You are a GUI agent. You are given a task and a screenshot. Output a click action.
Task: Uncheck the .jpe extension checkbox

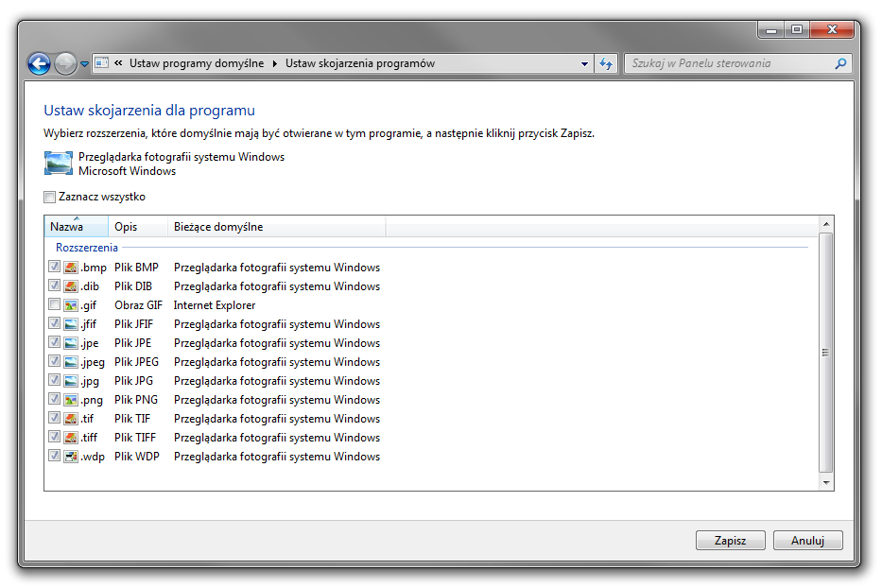point(54,342)
